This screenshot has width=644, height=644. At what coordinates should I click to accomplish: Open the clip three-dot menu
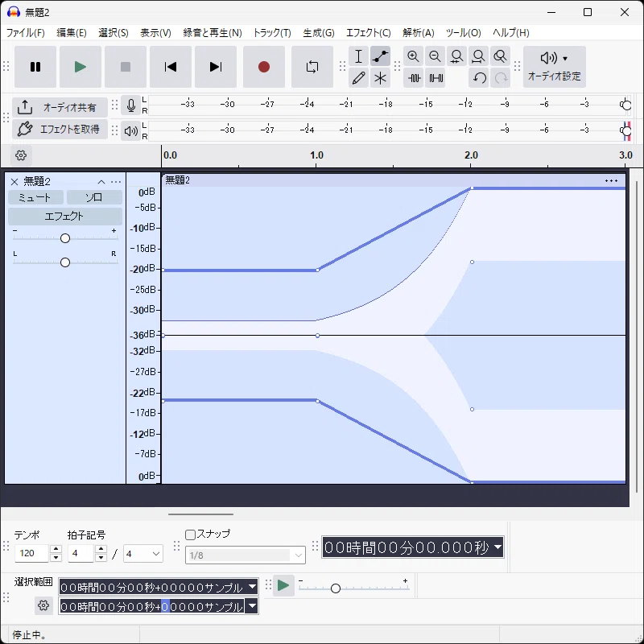point(611,180)
